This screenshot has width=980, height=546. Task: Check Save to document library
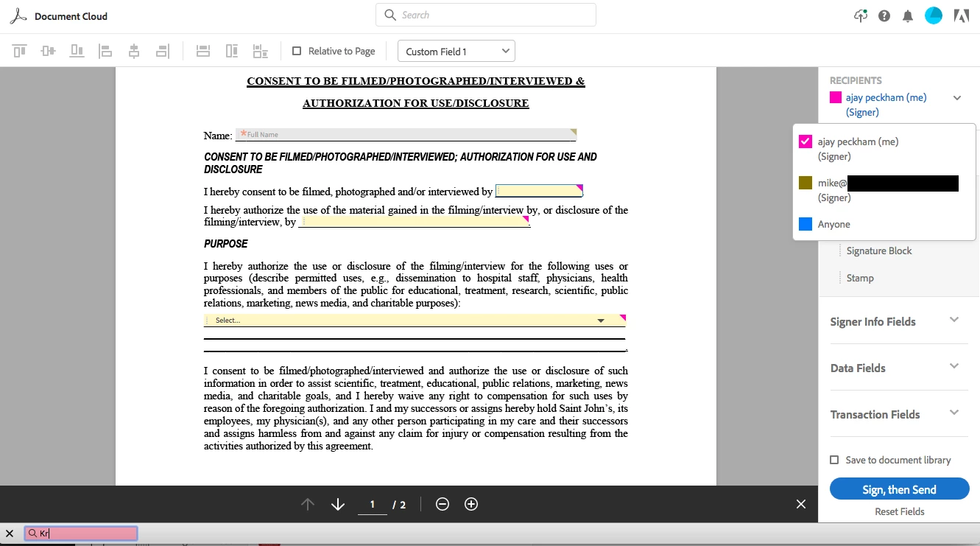(x=834, y=460)
